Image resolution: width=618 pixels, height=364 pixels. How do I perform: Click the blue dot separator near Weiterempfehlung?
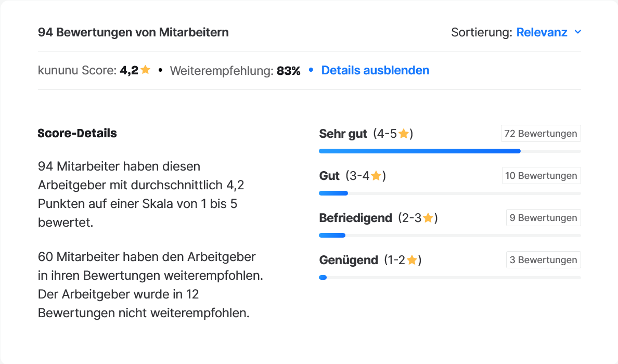311,70
